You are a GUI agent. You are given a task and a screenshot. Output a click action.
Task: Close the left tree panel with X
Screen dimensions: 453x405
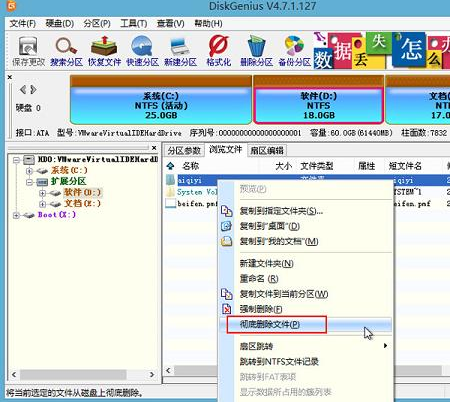pyautogui.click(x=154, y=148)
